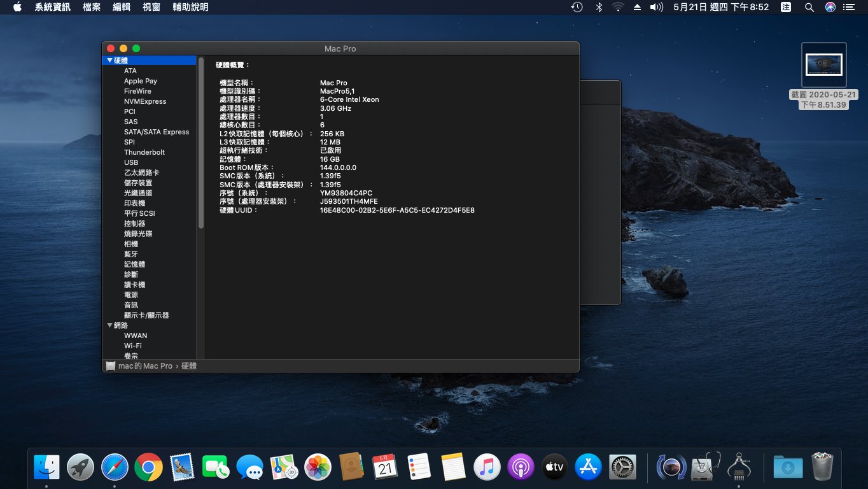Launch Launchpad rocket icon in Dock
Screen dimensions: 868x489
pos(80,467)
